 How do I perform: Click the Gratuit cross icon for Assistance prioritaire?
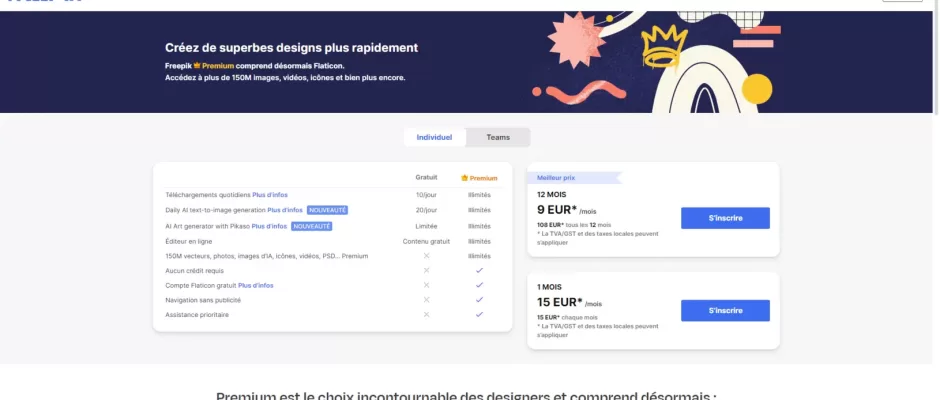pos(426,314)
